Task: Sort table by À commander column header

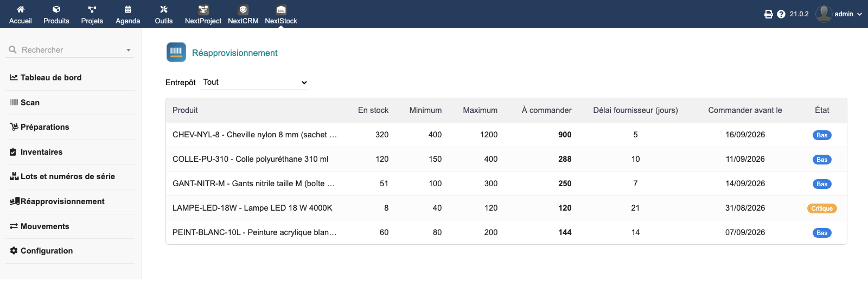Action: (546, 110)
